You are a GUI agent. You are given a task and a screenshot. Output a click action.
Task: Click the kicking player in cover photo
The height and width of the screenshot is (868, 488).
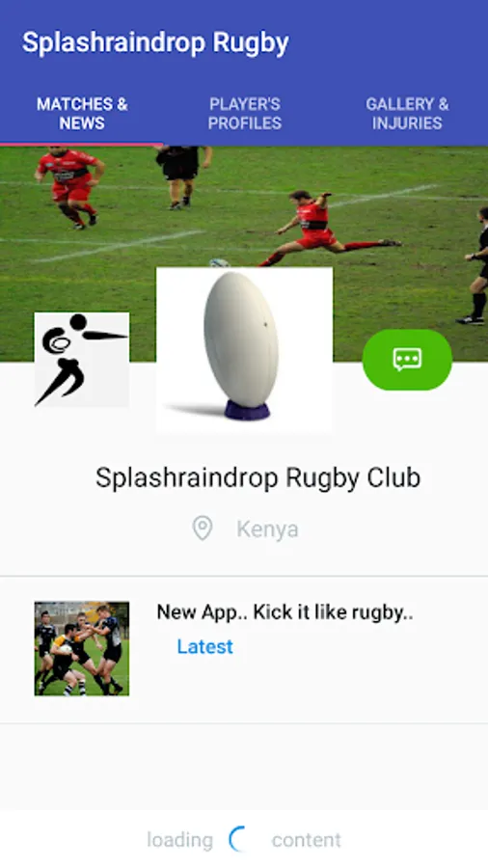pyautogui.click(x=329, y=228)
